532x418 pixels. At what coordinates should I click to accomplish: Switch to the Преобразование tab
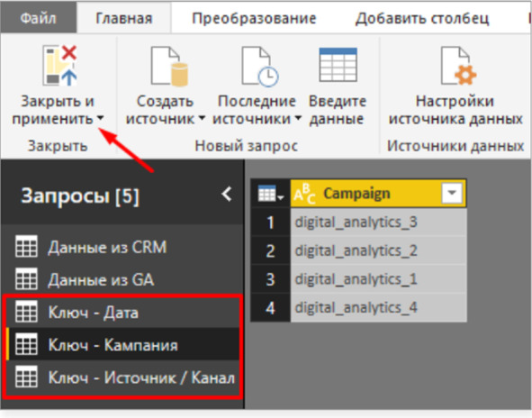coord(254,18)
